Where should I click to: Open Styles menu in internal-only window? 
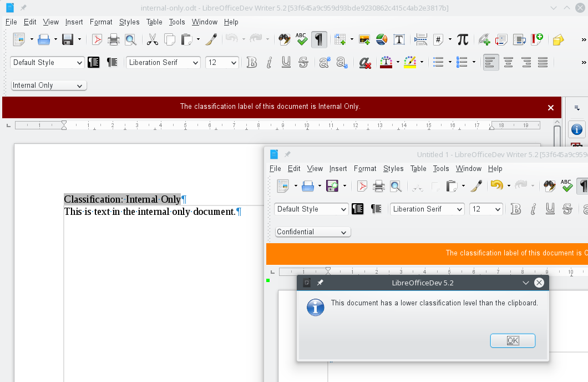[x=129, y=22]
